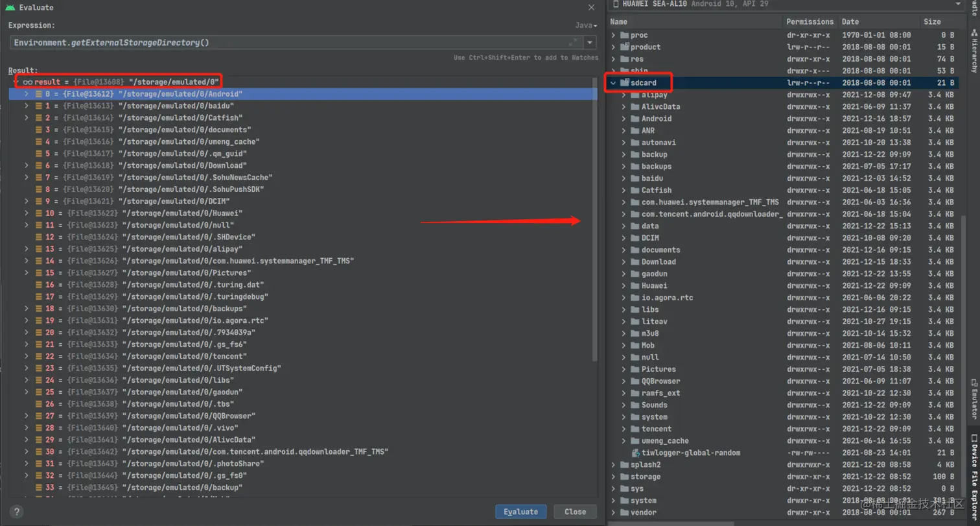Click field icon of result item 5 .qm_guid
This screenshot has width=980, height=526.
tap(39, 154)
